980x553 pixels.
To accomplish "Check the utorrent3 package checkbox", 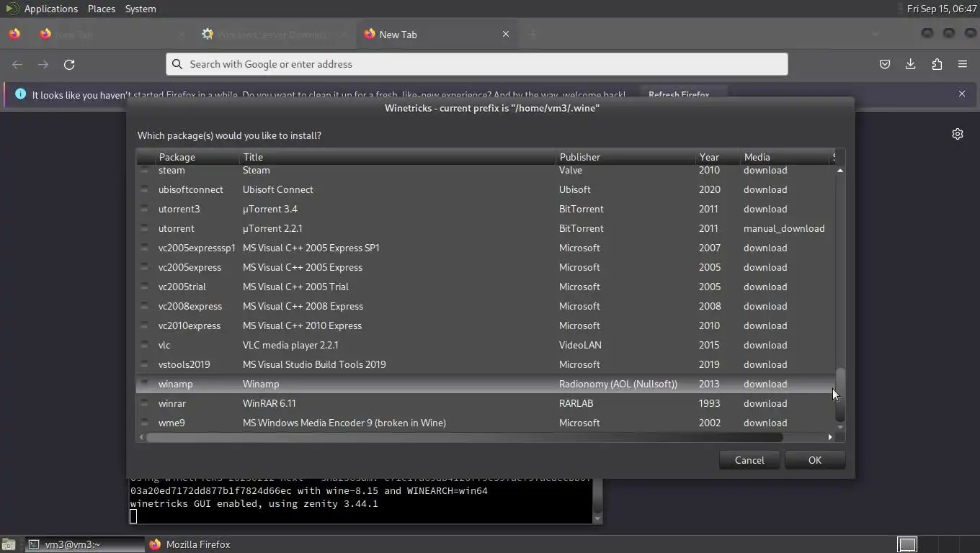I will 145,209.
